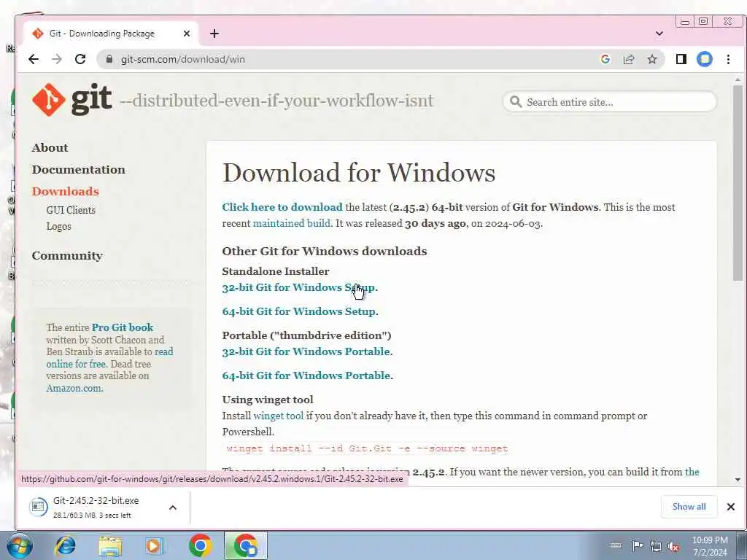This screenshot has width=747, height=560.
Task: Click the muted volume icon in the system tray
Action: [x=673, y=546]
